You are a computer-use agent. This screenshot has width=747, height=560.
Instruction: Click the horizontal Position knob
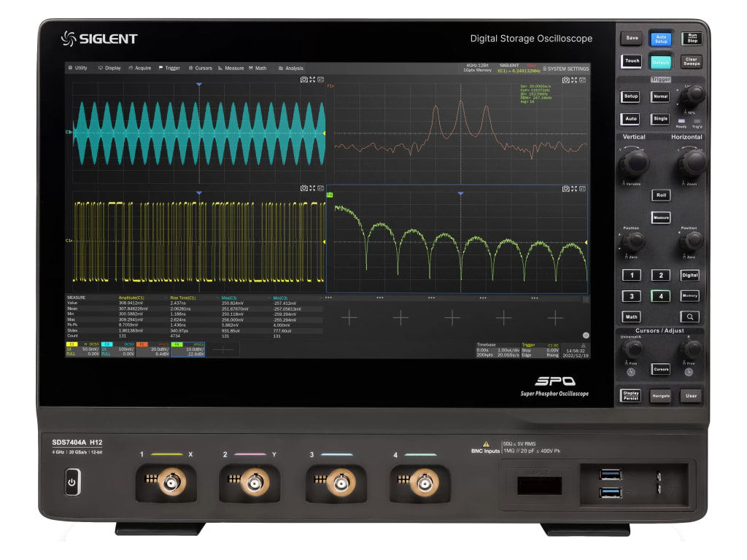[691, 242]
